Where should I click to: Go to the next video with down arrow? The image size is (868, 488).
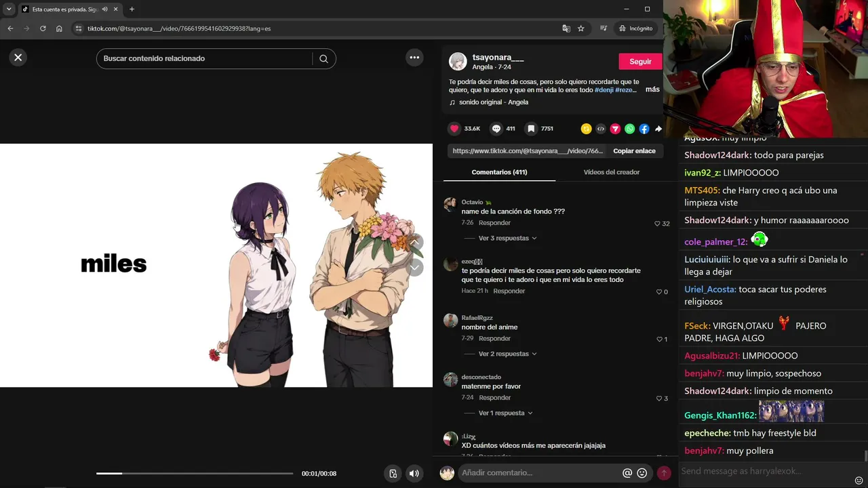(414, 268)
